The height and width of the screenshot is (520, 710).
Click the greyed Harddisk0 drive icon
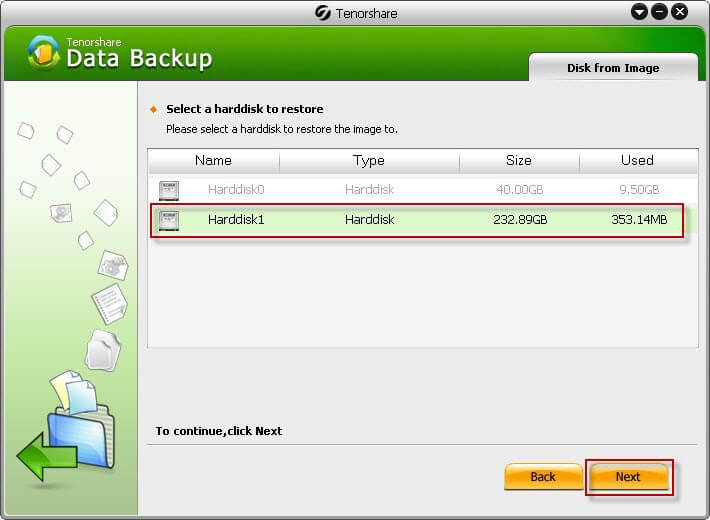pyautogui.click(x=169, y=189)
